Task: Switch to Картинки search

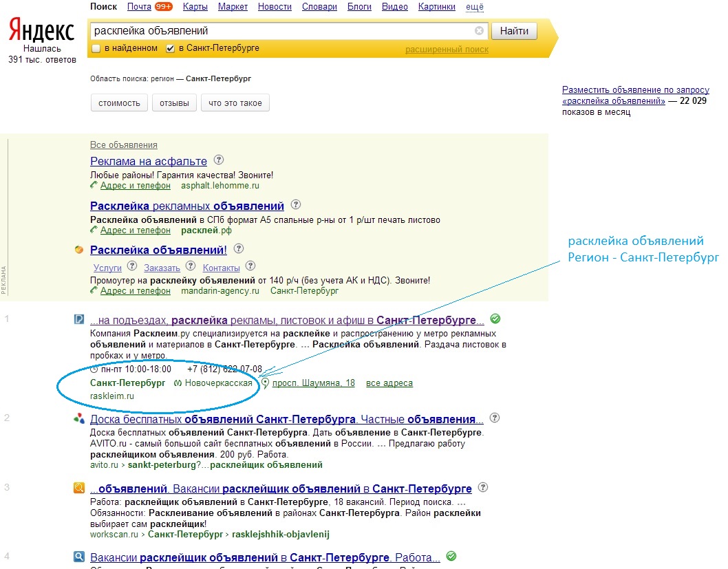Action: (437, 6)
